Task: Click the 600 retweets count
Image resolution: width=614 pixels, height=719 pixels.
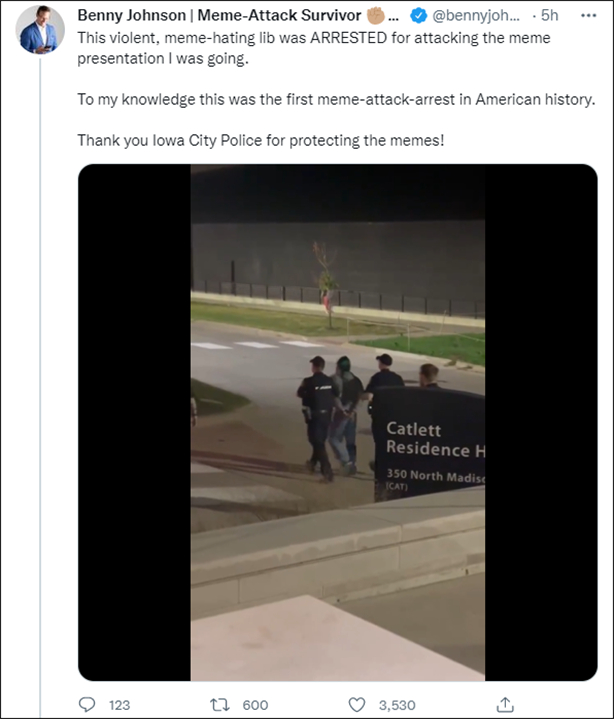Action: coord(255,704)
